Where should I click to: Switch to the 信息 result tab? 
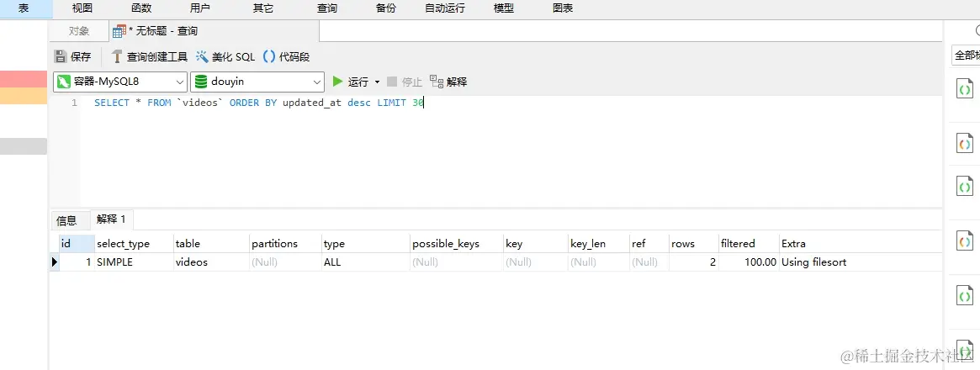(66, 220)
